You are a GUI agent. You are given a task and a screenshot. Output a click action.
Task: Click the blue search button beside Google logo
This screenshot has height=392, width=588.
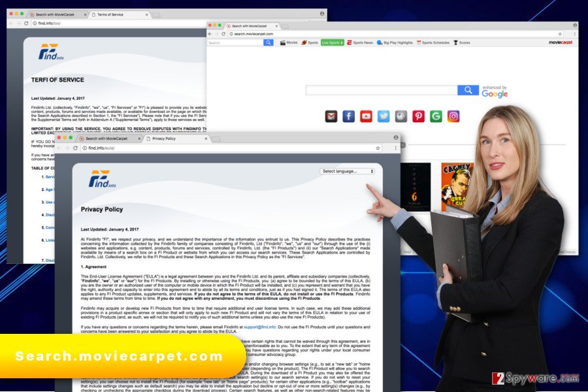coord(468,90)
